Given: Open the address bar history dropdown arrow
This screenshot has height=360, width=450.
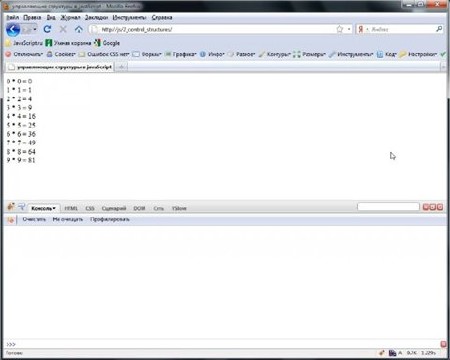Looking at the screenshot, I should [349, 29].
